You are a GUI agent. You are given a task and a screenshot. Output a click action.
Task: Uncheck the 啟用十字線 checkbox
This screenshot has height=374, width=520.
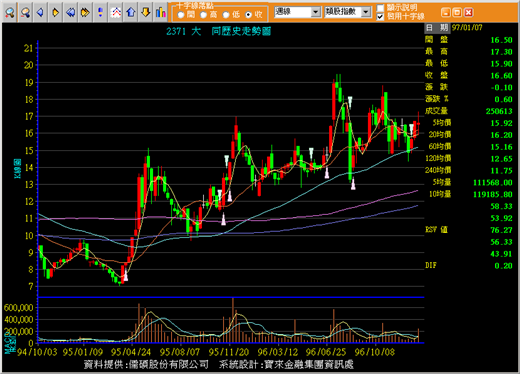point(380,16)
